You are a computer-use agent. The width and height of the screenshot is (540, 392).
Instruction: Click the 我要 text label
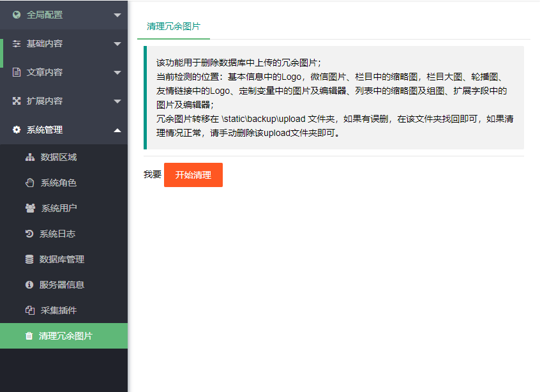point(152,174)
